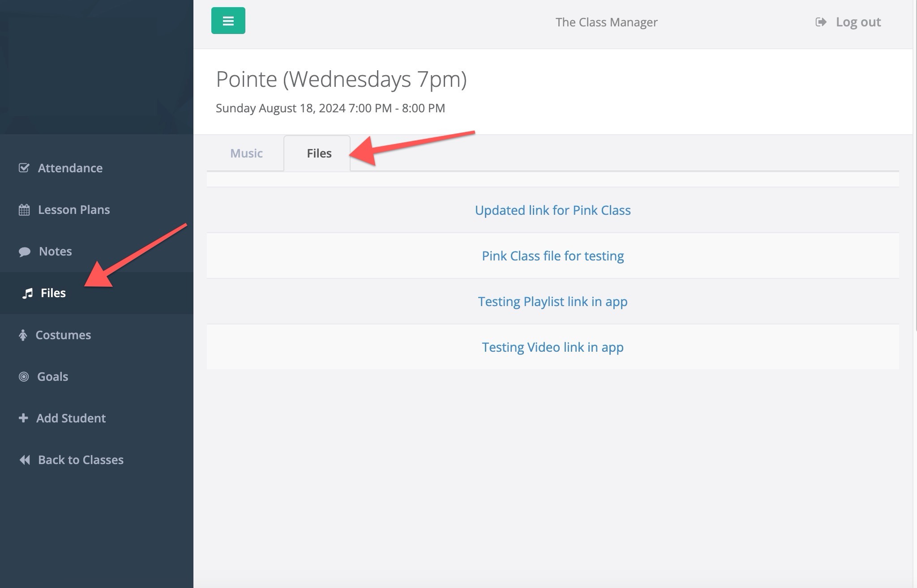917x588 pixels.
Task: Click the Log out text link
Action: point(858,22)
